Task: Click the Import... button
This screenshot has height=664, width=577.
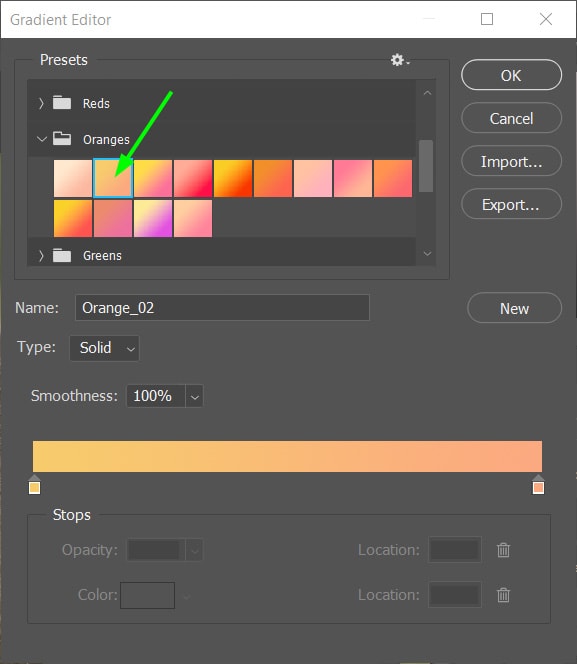Action: point(511,161)
